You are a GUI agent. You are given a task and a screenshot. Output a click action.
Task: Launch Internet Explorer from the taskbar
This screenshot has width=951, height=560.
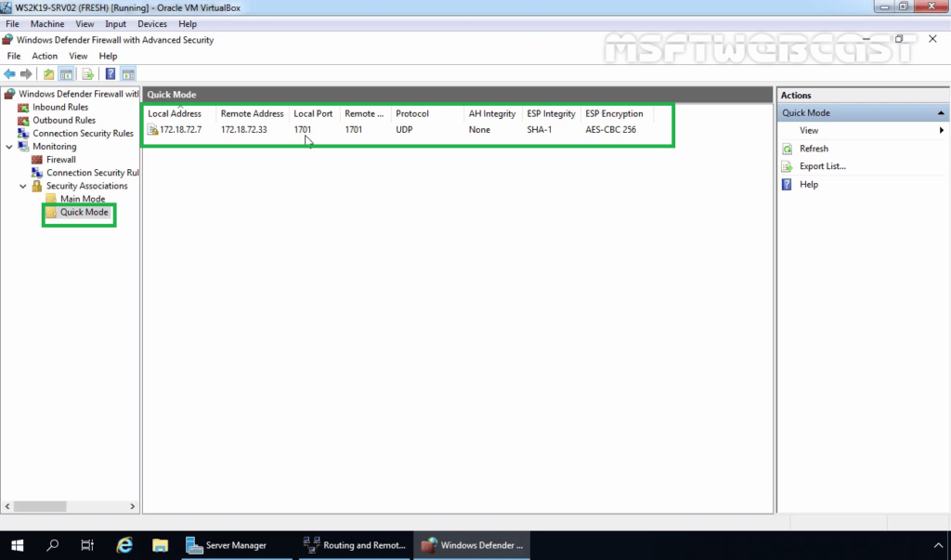pyautogui.click(x=124, y=545)
